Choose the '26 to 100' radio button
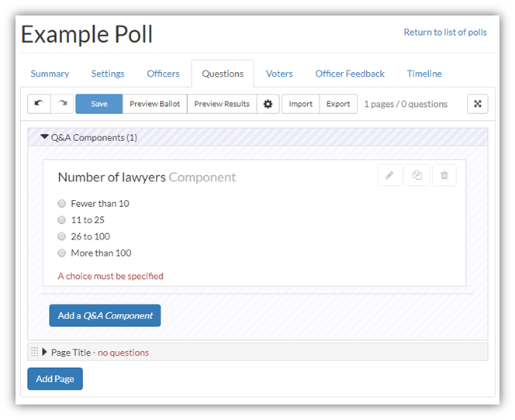515x420 pixels. (x=62, y=236)
